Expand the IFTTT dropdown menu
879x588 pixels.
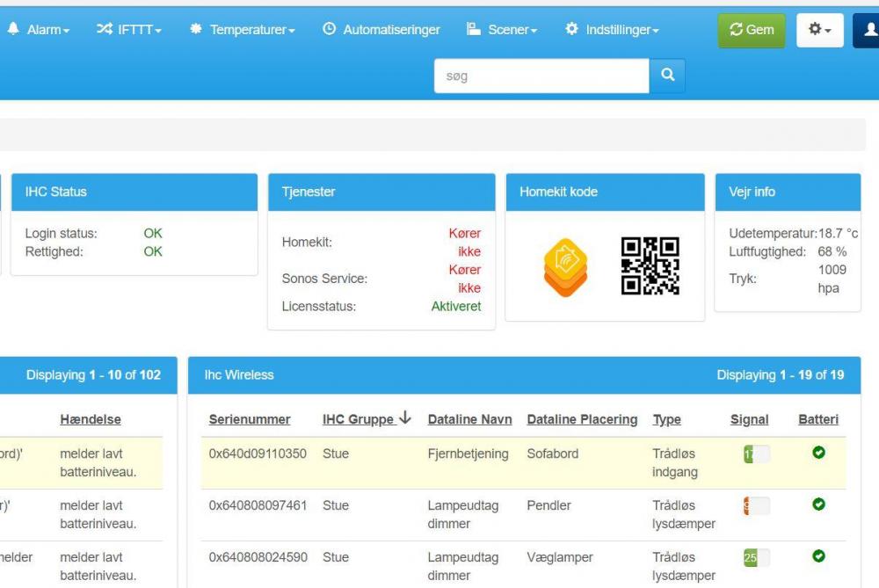point(128,30)
